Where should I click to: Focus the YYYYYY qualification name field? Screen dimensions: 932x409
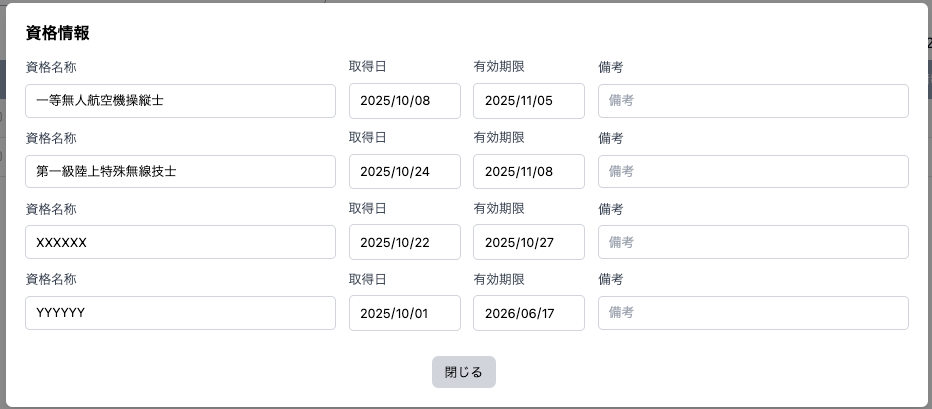(x=180, y=313)
